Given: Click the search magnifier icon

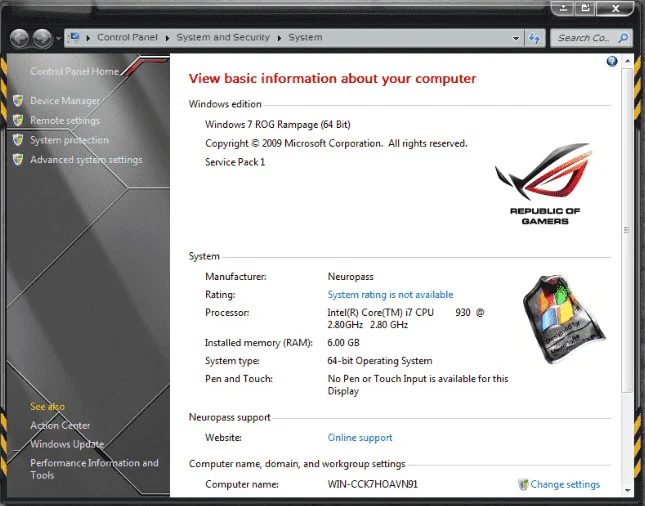Looking at the screenshot, I should click(623, 38).
